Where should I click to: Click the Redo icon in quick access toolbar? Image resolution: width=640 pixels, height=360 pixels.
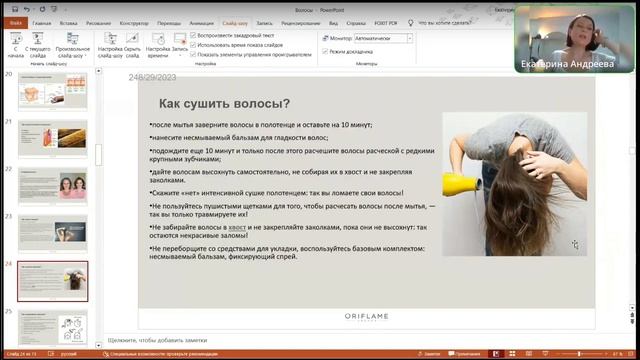click(x=42, y=9)
